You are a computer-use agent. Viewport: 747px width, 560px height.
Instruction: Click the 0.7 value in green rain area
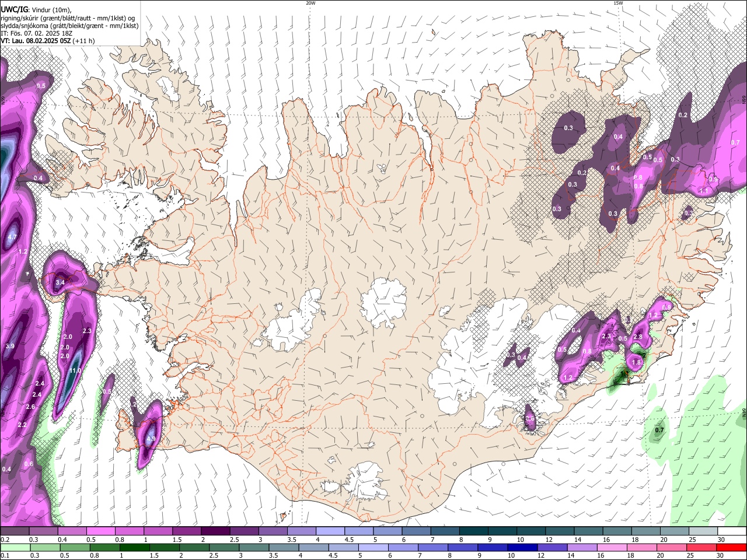(659, 430)
